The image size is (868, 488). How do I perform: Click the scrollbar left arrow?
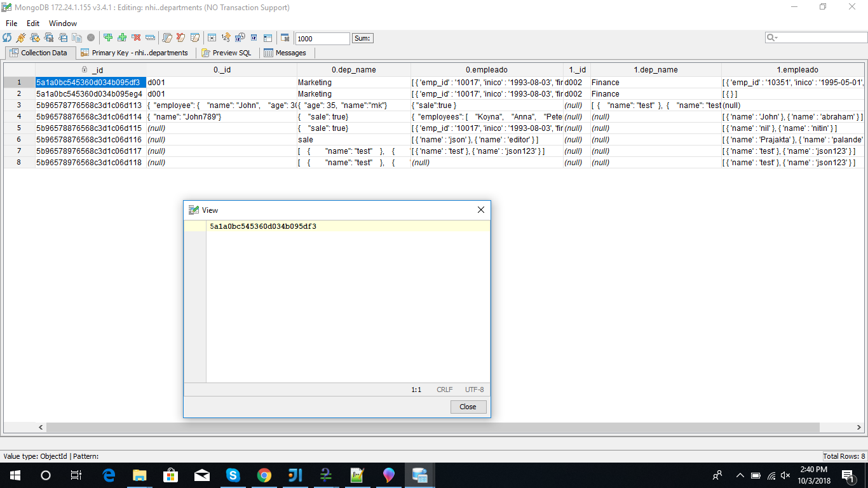coord(41,428)
